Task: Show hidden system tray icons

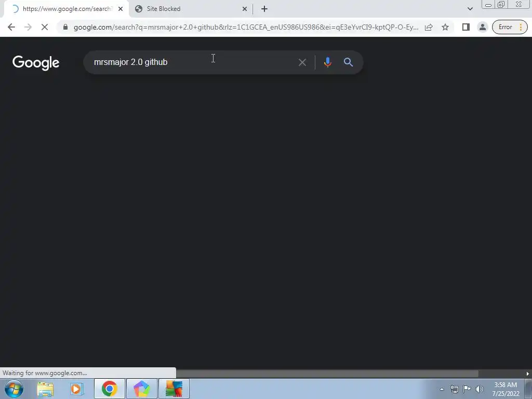Action: tap(442, 389)
